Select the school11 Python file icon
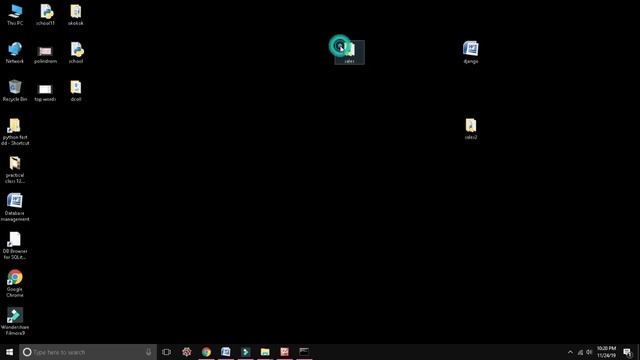The height and width of the screenshot is (360, 640). tap(45, 15)
